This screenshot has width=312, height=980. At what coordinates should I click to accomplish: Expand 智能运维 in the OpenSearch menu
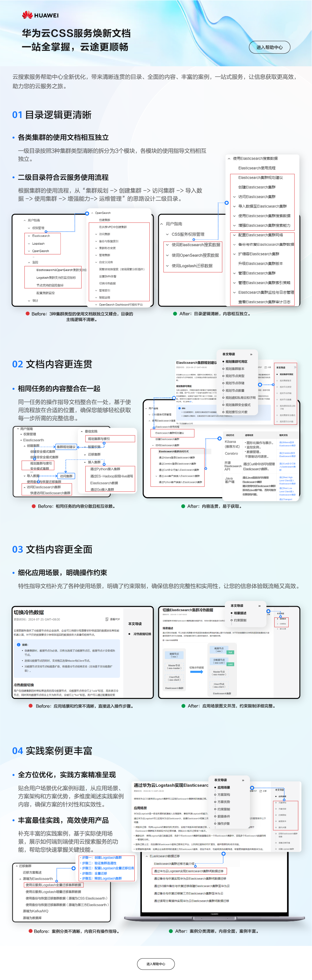point(96,298)
